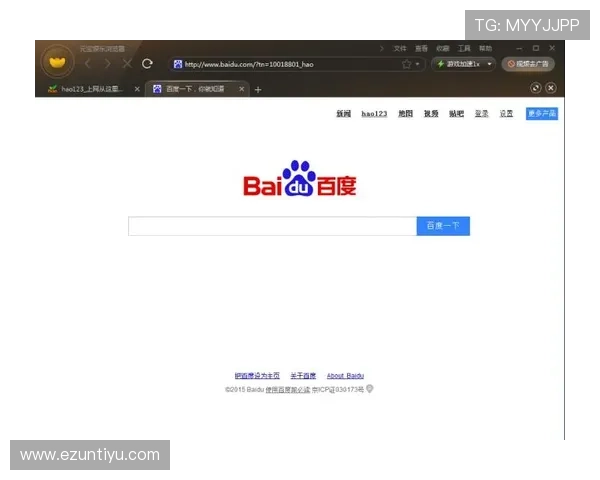Click the menu collapse chevron before 文件
The width and height of the screenshot is (600, 480).
[x=382, y=48]
